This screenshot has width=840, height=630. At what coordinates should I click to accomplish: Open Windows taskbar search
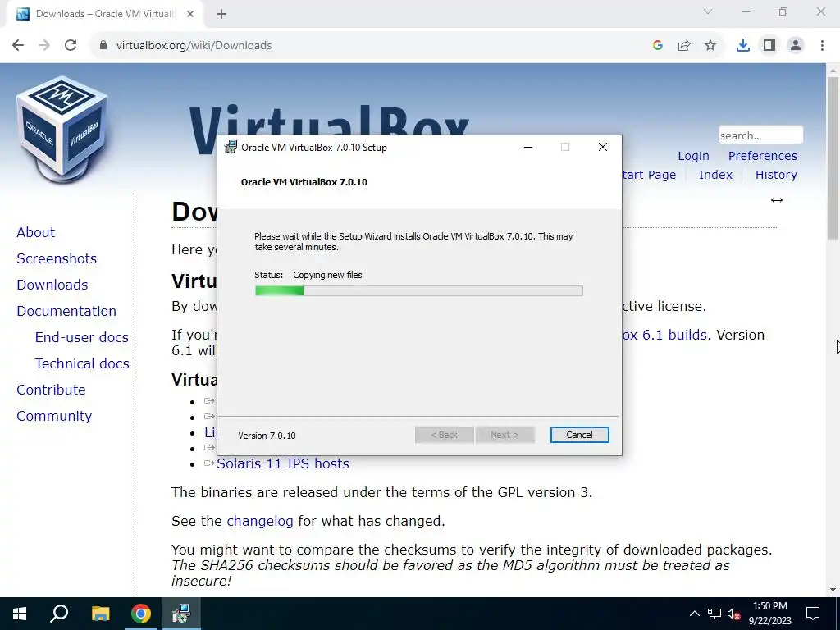click(x=59, y=614)
